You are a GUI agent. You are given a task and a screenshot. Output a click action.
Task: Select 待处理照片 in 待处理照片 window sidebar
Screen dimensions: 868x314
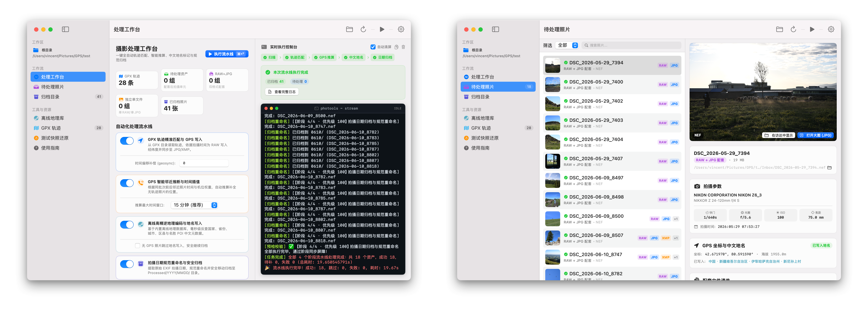click(498, 87)
